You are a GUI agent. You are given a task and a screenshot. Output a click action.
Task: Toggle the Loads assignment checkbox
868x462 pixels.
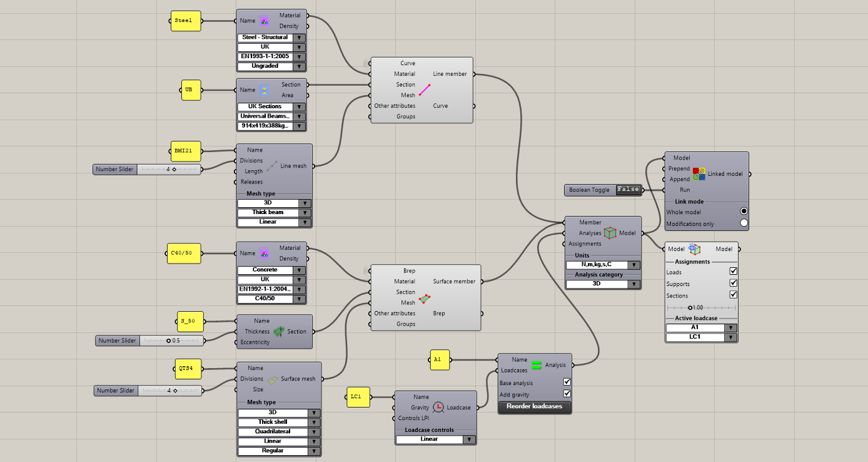pos(734,272)
